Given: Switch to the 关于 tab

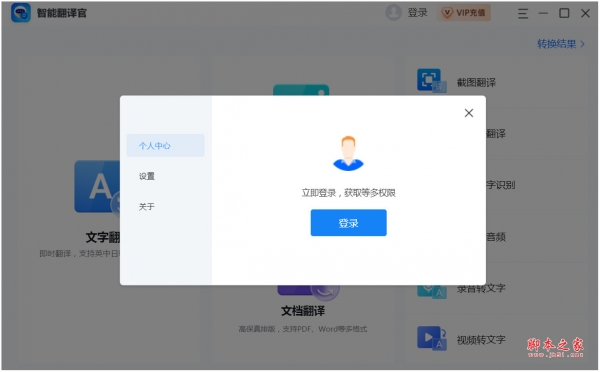Looking at the screenshot, I should point(147,207).
